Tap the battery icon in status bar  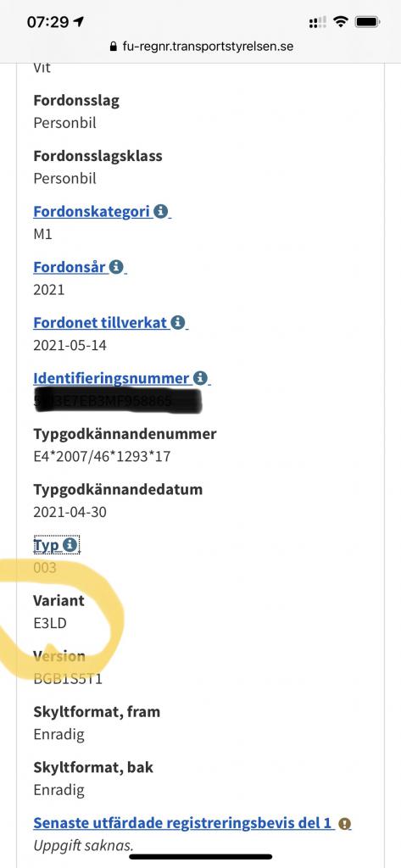coord(366,22)
